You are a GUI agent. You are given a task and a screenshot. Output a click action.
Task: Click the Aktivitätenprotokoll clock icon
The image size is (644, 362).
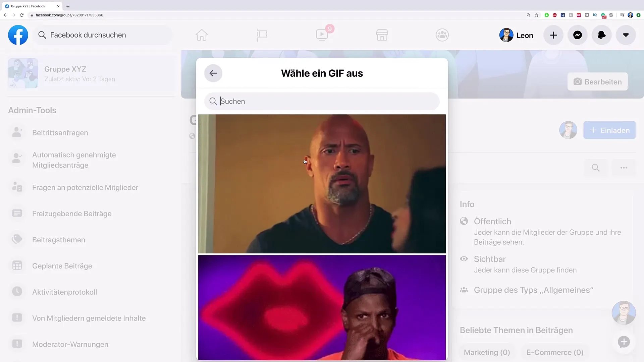[x=17, y=292]
